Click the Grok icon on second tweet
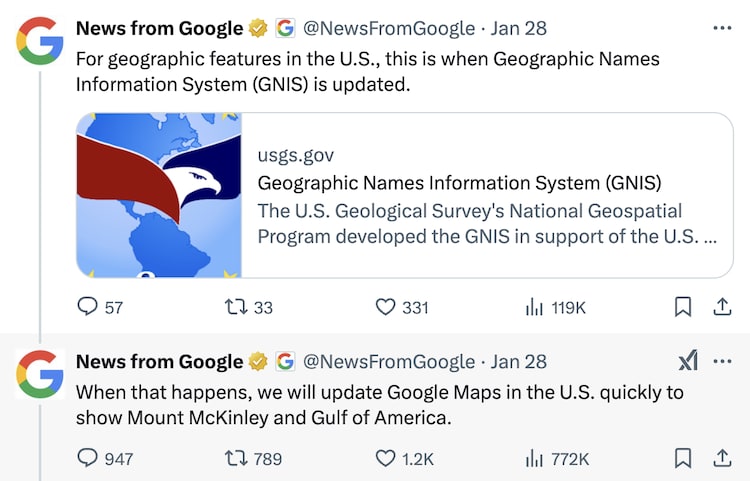The width and height of the screenshot is (750, 481). tap(688, 361)
